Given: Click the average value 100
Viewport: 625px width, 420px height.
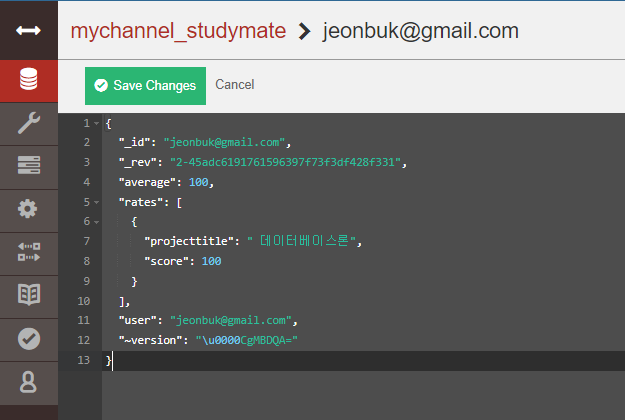Looking at the screenshot, I should [199, 182].
